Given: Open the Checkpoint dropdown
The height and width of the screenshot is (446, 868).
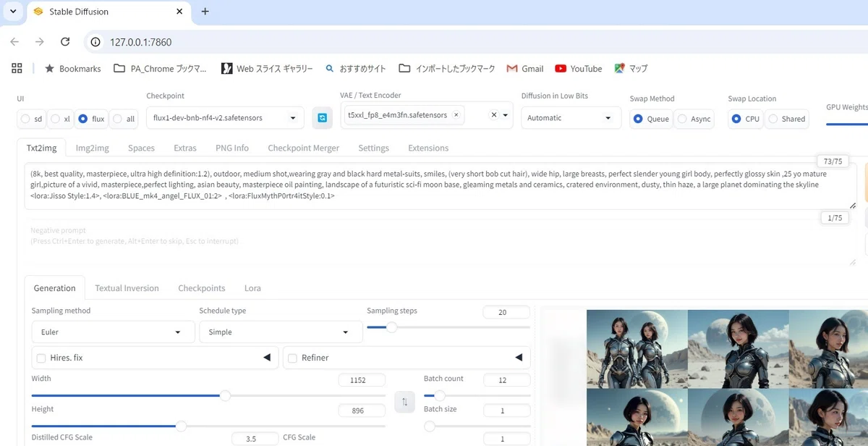Looking at the screenshot, I should (x=225, y=117).
